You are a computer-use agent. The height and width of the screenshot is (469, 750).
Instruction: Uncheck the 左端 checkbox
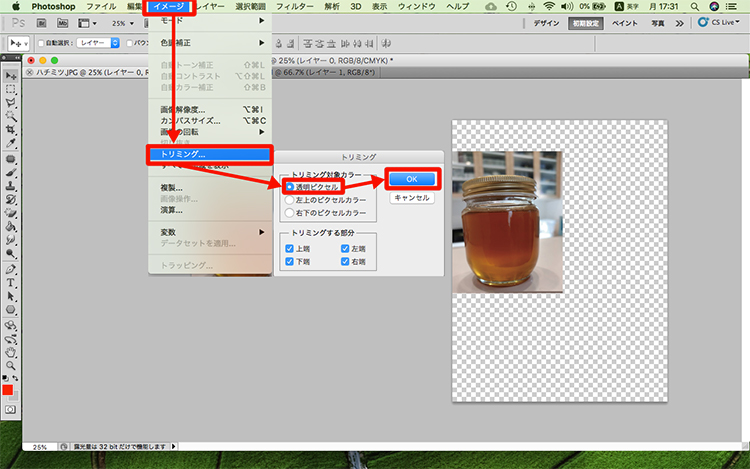pyautogui.click(x=345, y=249)
